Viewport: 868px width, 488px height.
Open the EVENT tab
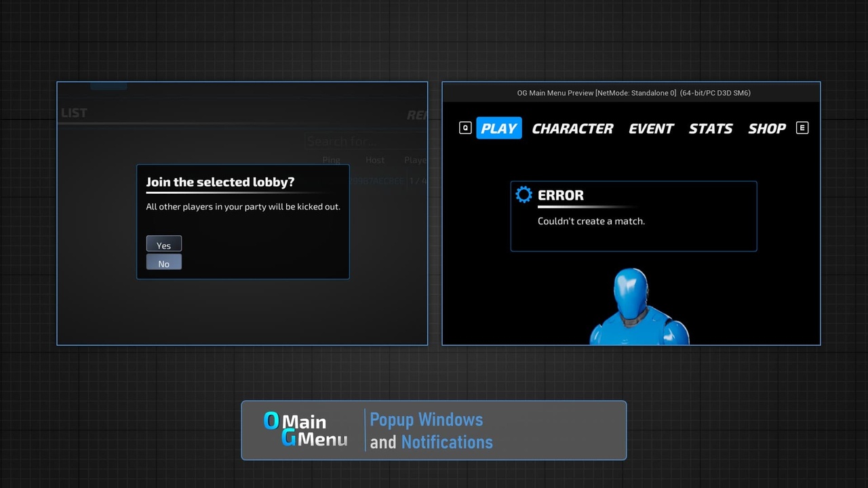tap(650, 128)
